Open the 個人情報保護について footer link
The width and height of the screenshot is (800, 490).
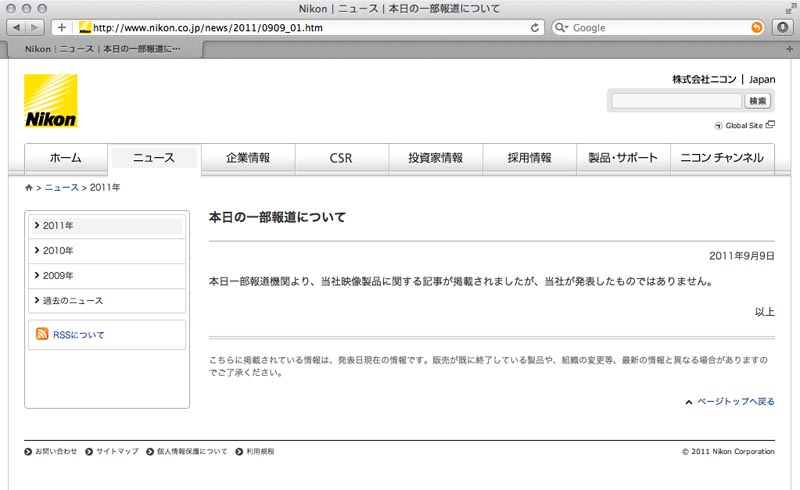tap(192, 452)
